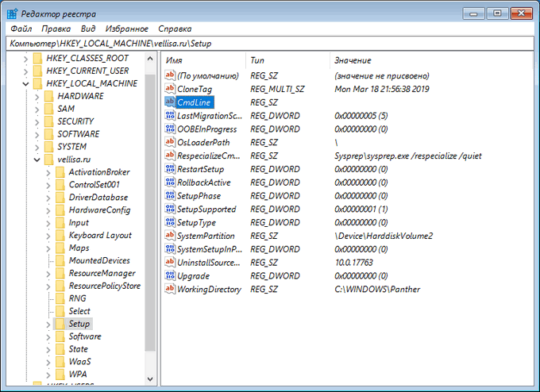
Task: Click the folder icon of ActivationBroker key
Action: pyautogui.click(x=59, y=172)
